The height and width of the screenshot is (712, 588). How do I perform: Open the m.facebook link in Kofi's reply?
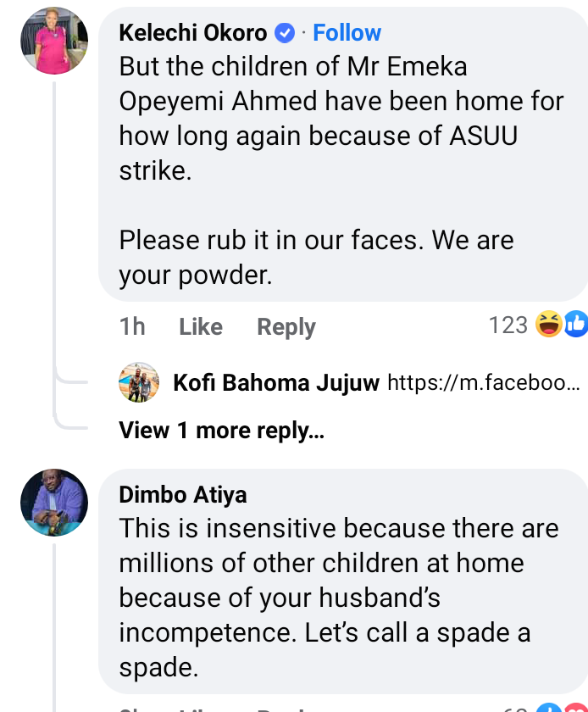[483, 383]
